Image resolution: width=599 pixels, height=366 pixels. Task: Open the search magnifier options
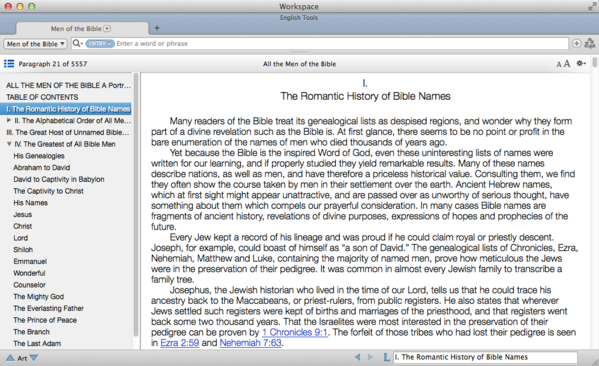click(78, 43)
